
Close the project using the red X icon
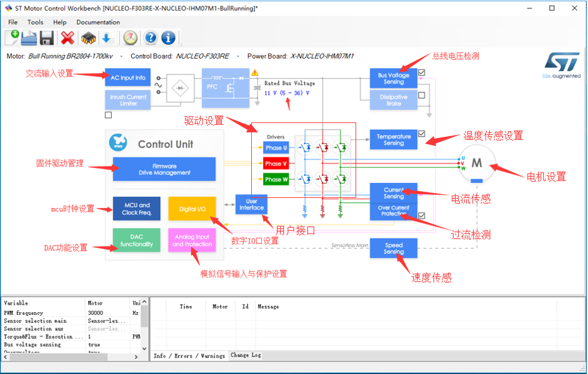(66, 38)
